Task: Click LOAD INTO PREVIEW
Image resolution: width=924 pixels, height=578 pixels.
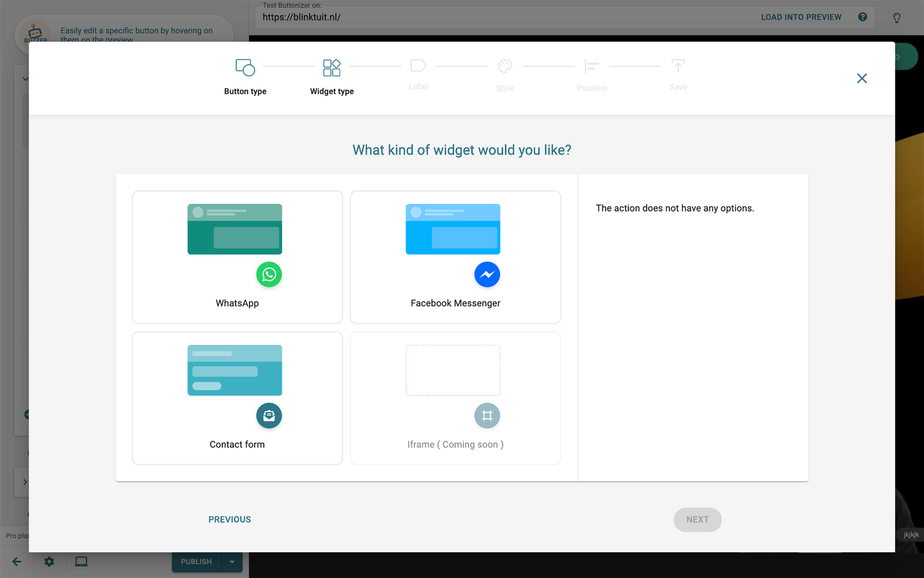Action: (801, 17)
